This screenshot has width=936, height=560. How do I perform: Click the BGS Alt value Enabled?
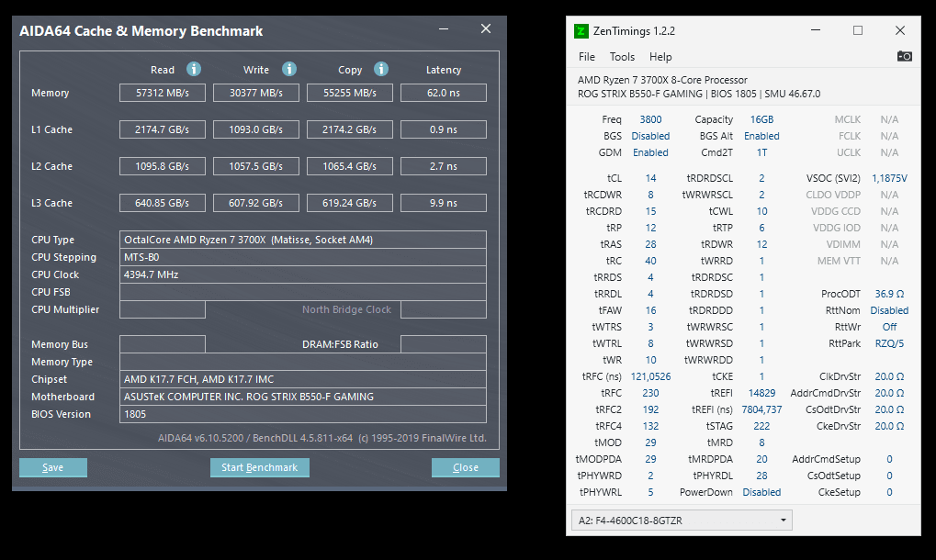click(x=761, y=136)
